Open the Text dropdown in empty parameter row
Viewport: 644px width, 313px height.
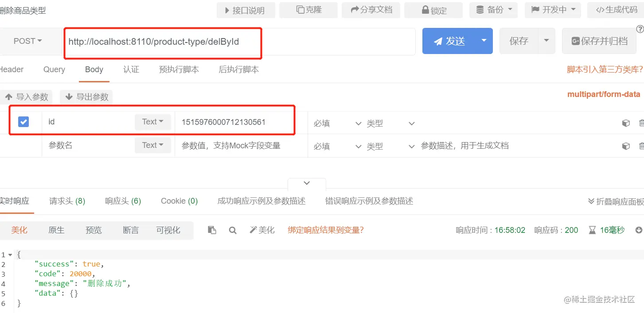click(153, 145)
